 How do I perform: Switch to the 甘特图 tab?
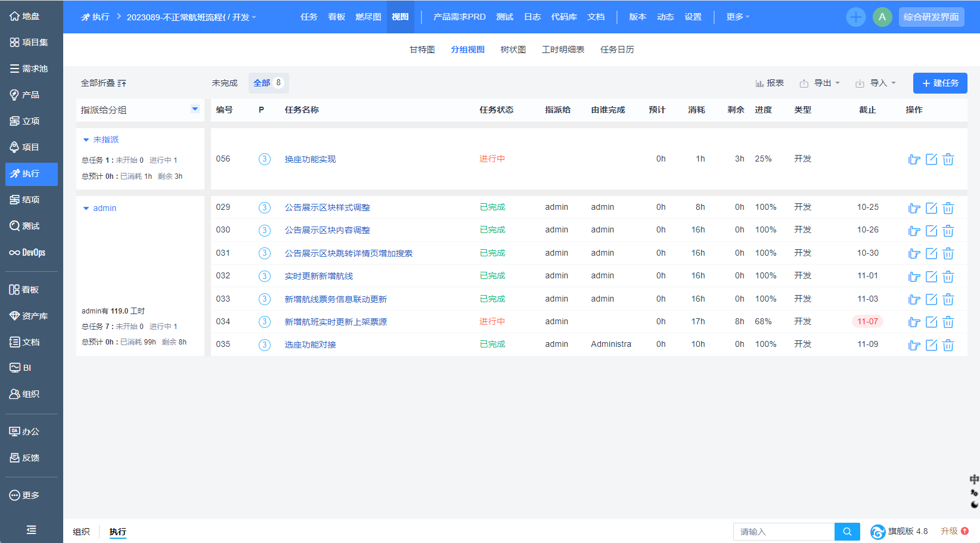tap(421, 49)
